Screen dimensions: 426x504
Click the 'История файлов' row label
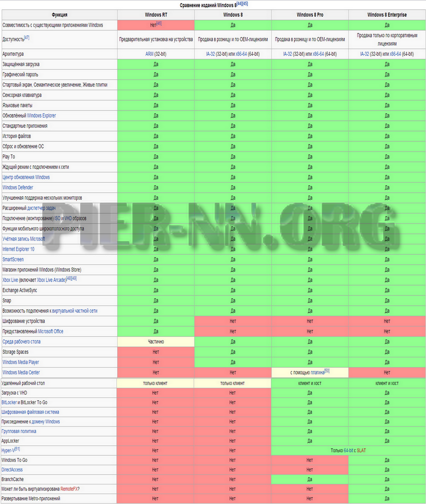coord(17,137)
